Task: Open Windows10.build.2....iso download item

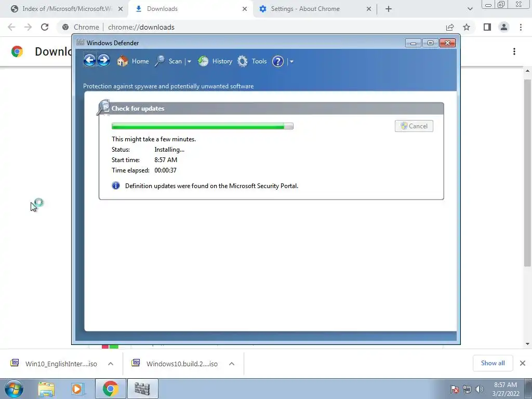Action: [176, 364]
